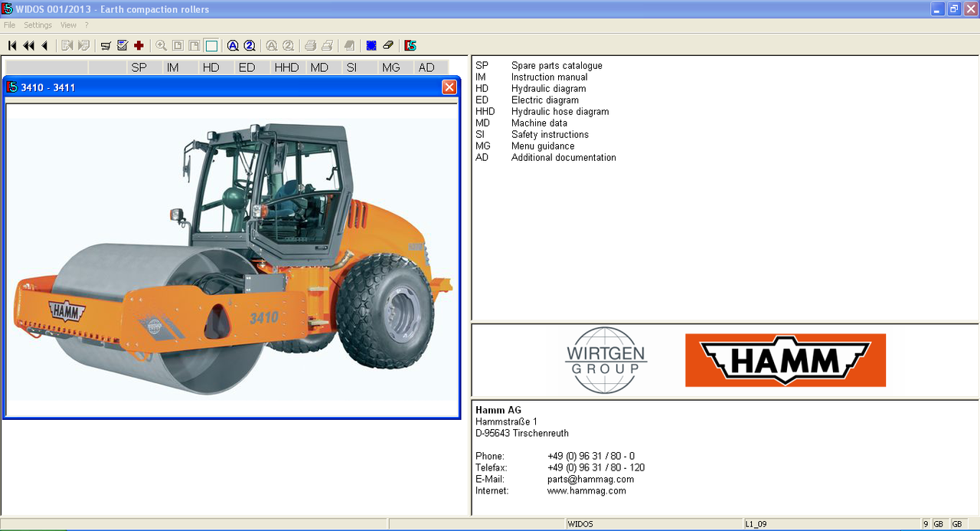Click the highlighted full-page square view icon
The height and width of the screenshot is (531, 980).
pyautogui.click(x=211, y=46)
